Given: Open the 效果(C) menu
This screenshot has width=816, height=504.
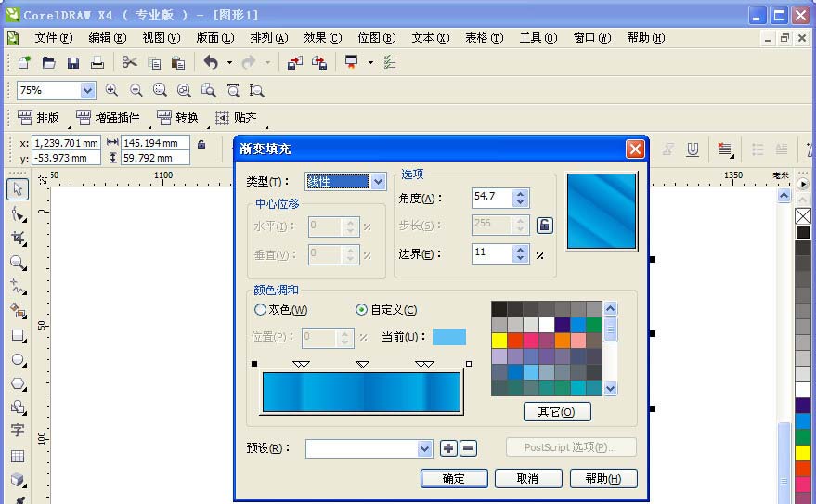Looking at the screenshot, I should 323,38.
